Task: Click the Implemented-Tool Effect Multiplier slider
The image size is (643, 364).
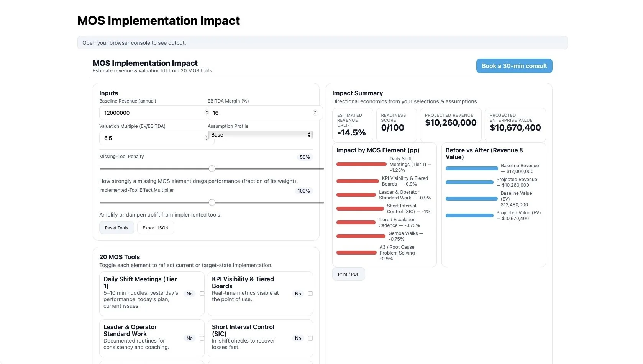Action: (x=212, y=202)
